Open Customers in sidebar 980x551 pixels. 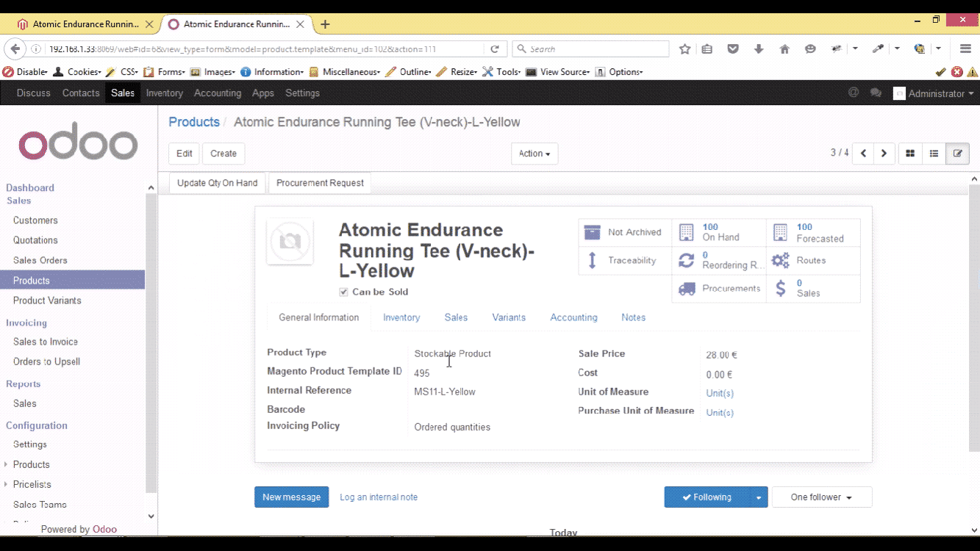pyautogui.click(x=35, y=220)
